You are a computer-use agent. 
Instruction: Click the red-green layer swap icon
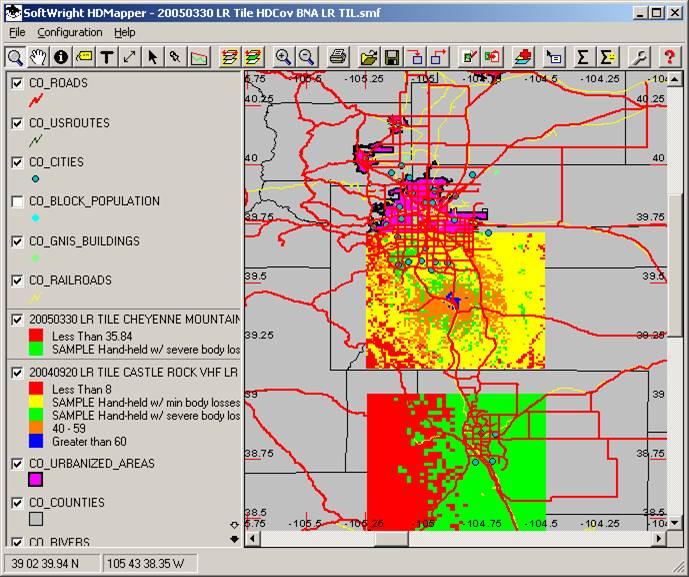(492, 57)
